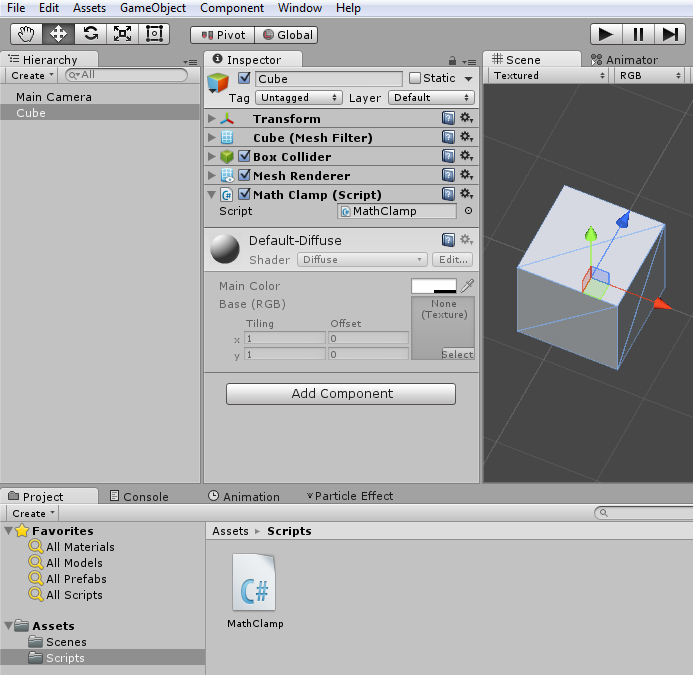This screenshot has width=693, height=675.
Task: Click the Cube name input field
Action: click(x=329, y=79)
